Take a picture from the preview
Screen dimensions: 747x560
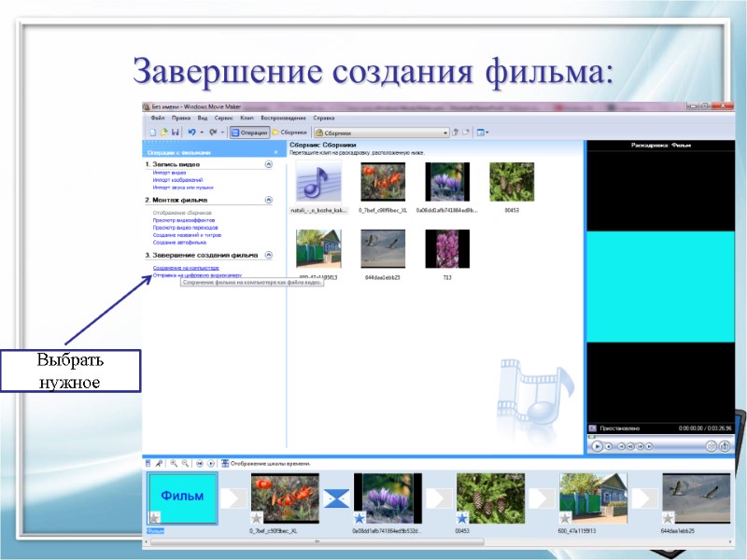(x=725, y=446)
